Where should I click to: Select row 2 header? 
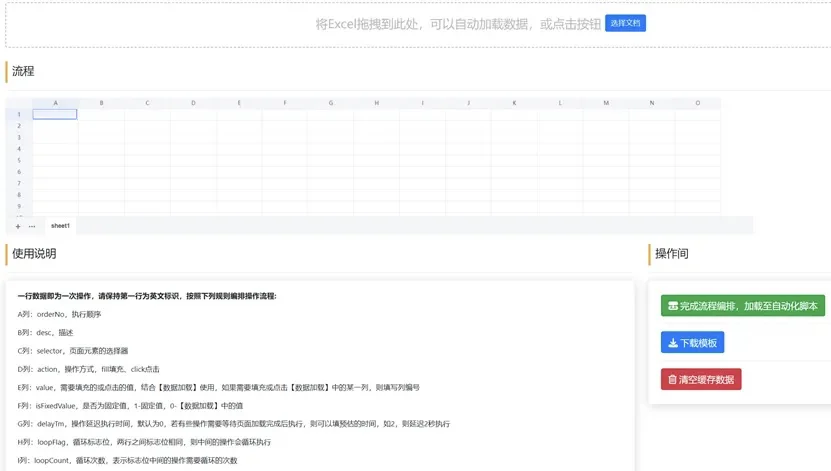tap(19, 126)
